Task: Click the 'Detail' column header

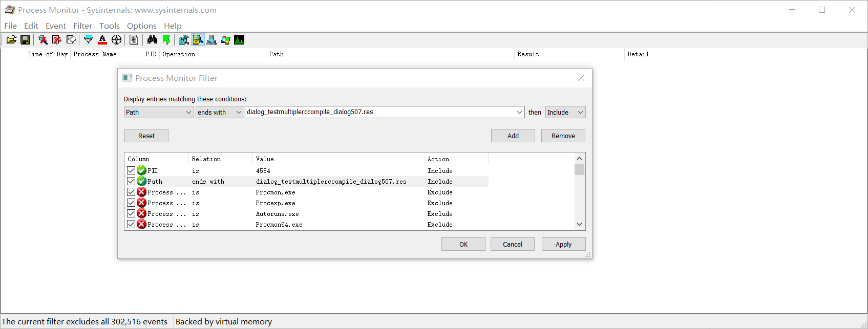Action: [638, 54]
